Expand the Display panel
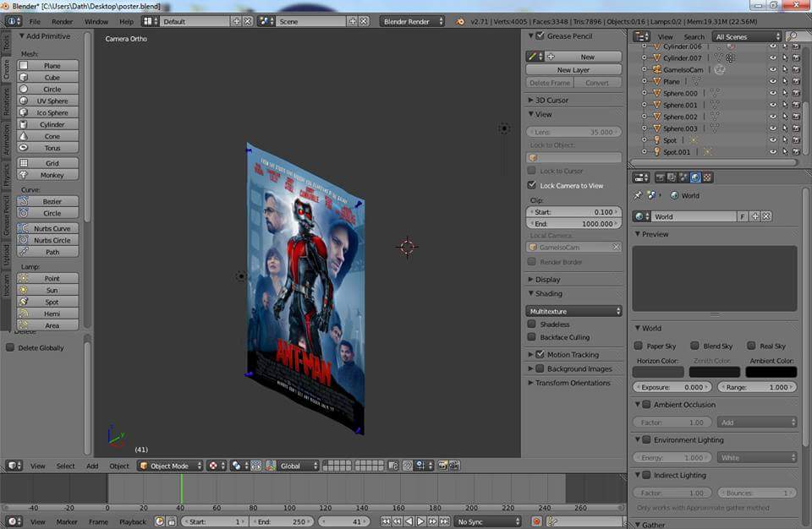Screen dimensions: 812x529 [547, 280]
